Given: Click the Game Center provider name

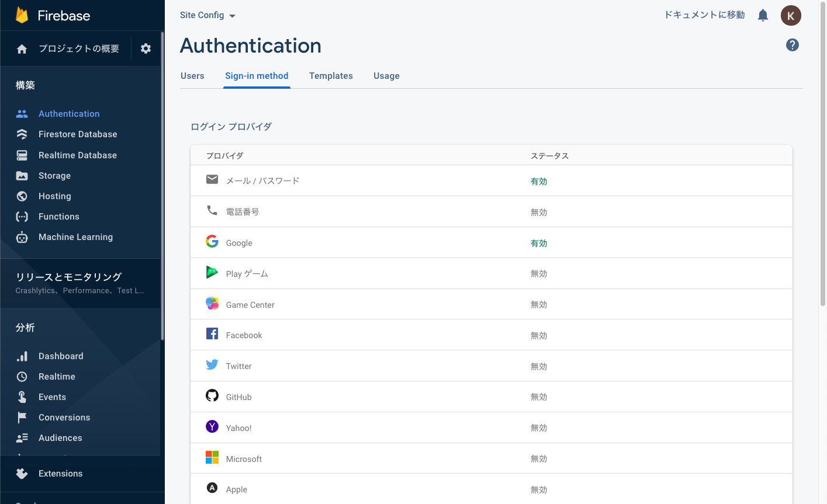Looking at the screenshot, I should click(250, 305).
